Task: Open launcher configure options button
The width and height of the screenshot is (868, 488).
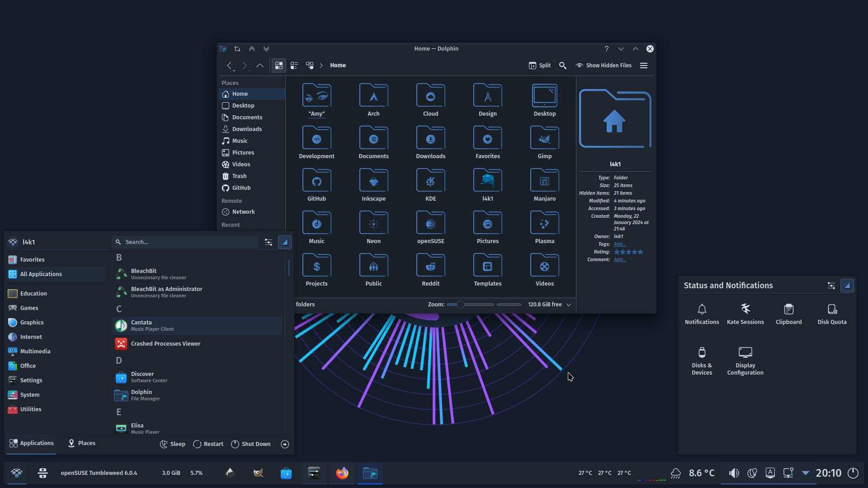Action: click(x=269, y=242)
